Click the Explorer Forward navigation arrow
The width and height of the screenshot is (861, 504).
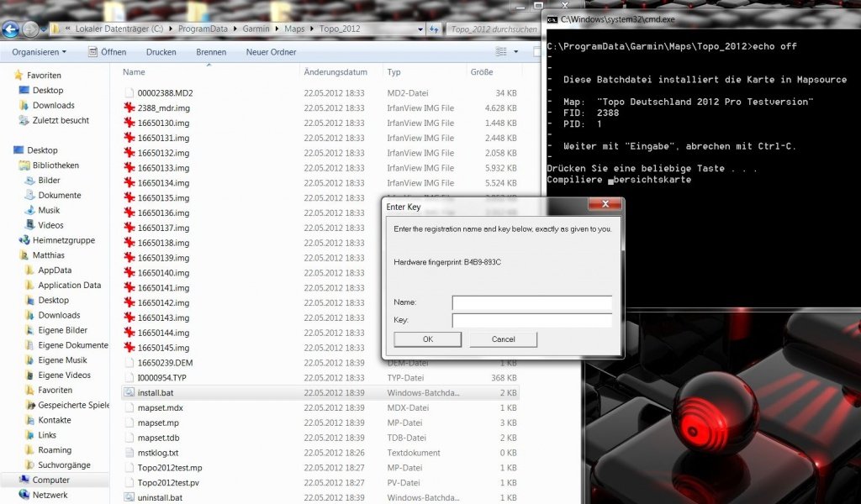tap(30, 29)
